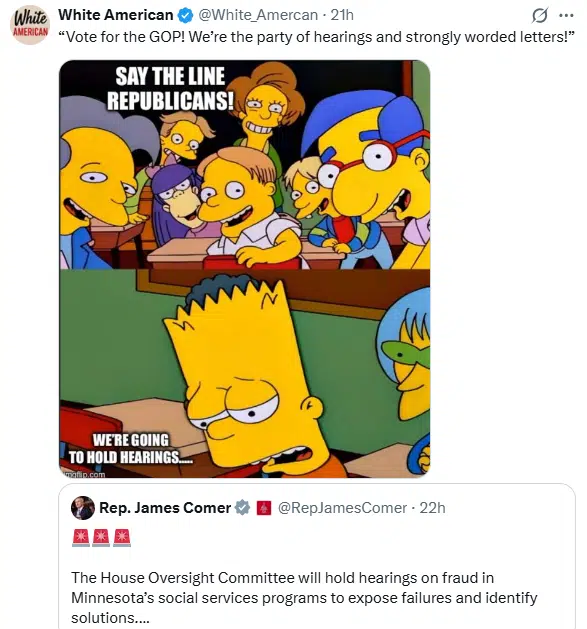
Task: Expand the truncated "solutions...." quoted text
Action: [110, 618]
